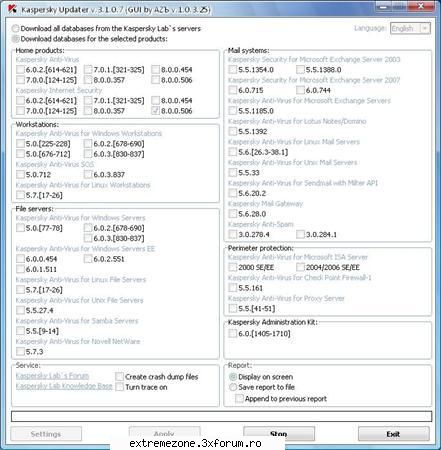Check Exchange Server 2007 6.0.715 box

233,90
